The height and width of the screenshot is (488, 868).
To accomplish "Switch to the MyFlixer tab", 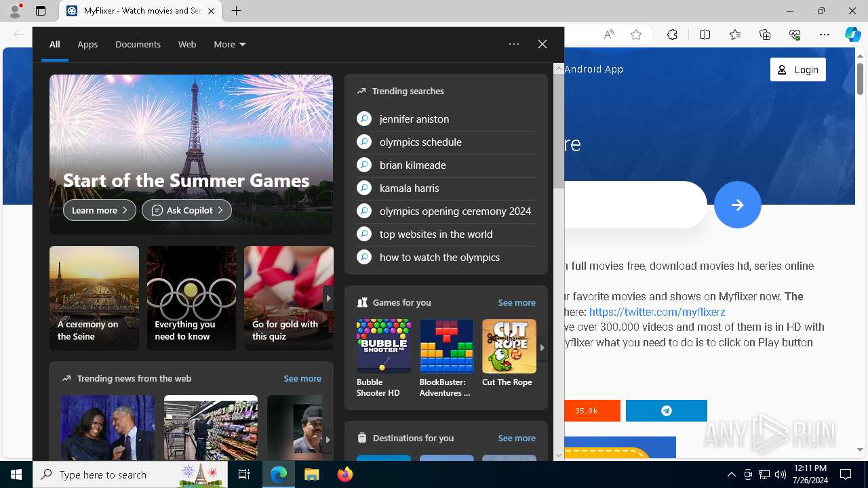I will (x=141, y=11).
